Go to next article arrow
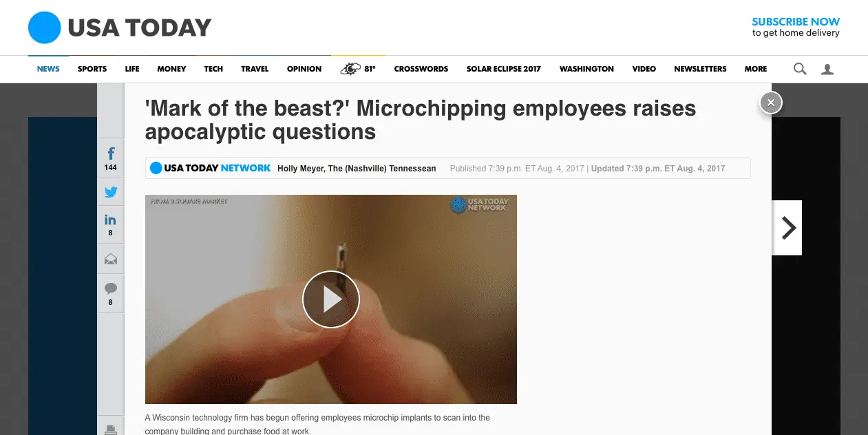The height and width of the screenshot is (435, 868). pos(787,228)
